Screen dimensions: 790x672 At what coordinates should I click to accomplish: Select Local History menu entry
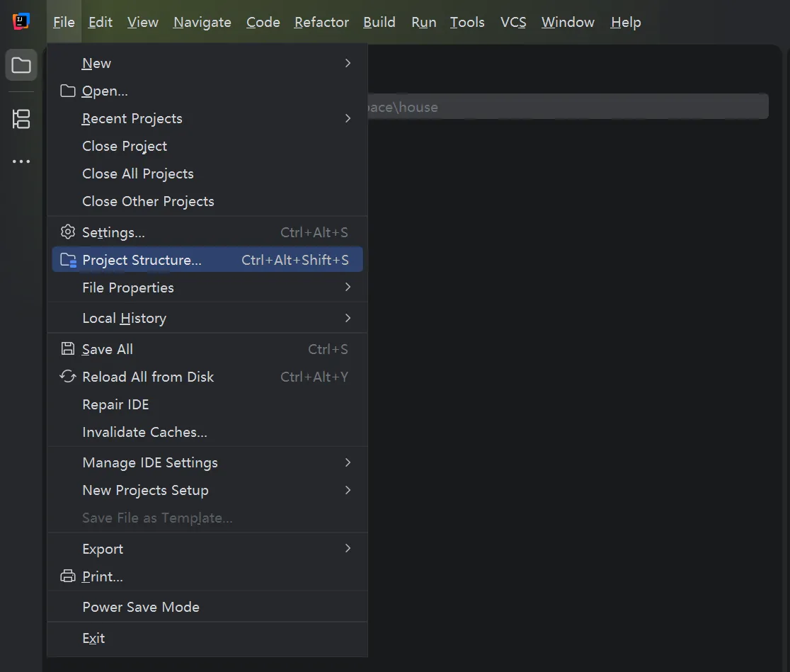[x=207, y=318]
